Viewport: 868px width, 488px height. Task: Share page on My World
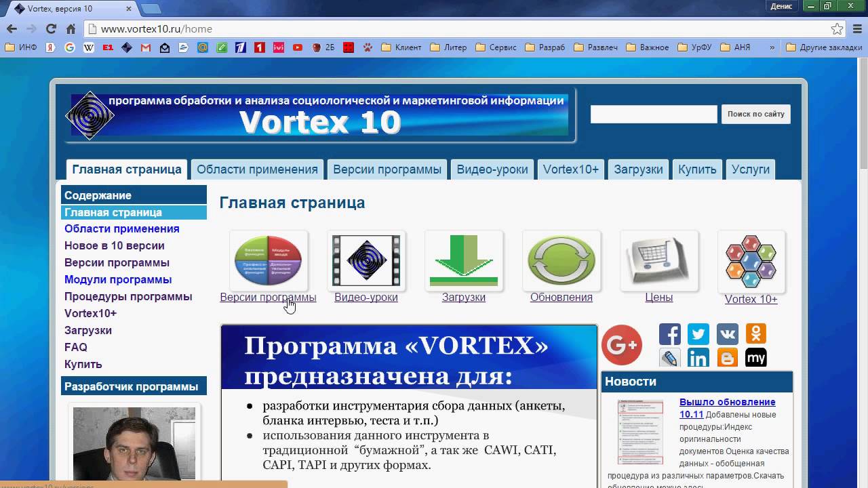tap(756, 358)
